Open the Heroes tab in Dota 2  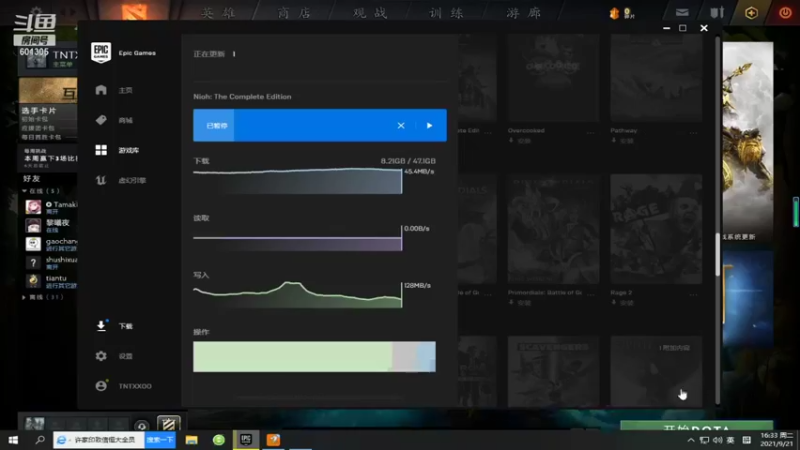[x=218, y=13]
